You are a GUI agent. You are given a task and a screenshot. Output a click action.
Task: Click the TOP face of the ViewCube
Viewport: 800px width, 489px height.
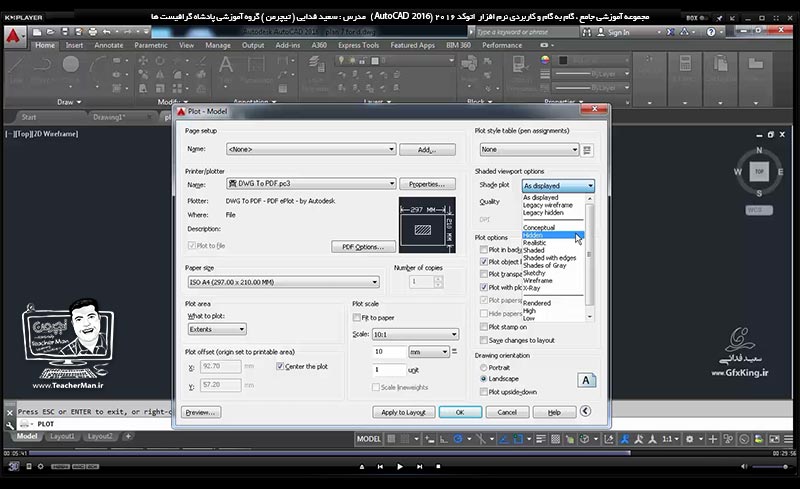pyautogui.click(x=759, y=171)
